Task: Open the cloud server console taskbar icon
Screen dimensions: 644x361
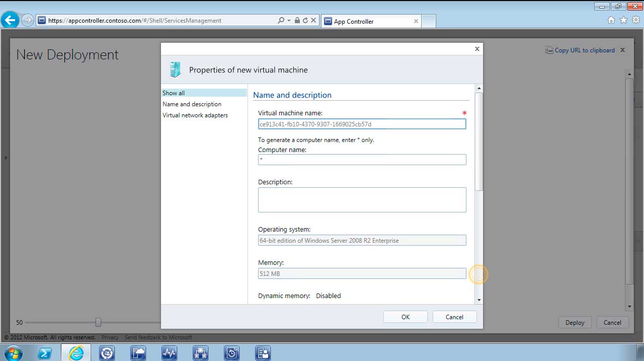Action: click(x=138, y=353)
